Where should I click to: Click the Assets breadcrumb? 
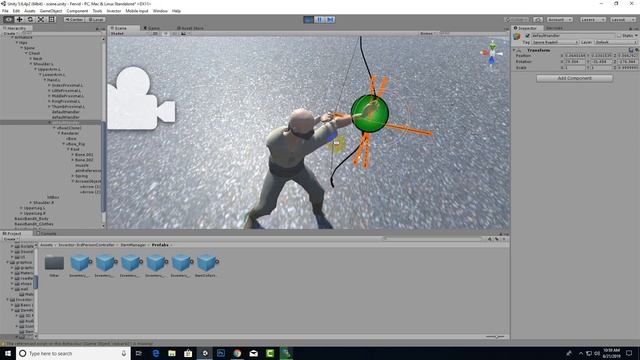(x=47, y=245)
